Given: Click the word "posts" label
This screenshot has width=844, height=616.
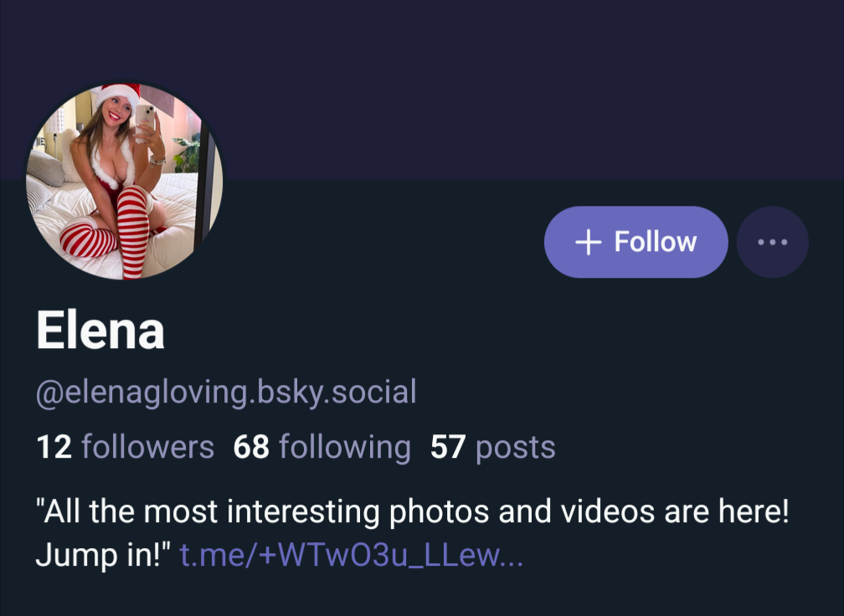Looking at the screenshot, I should click(x=516, y=447).
